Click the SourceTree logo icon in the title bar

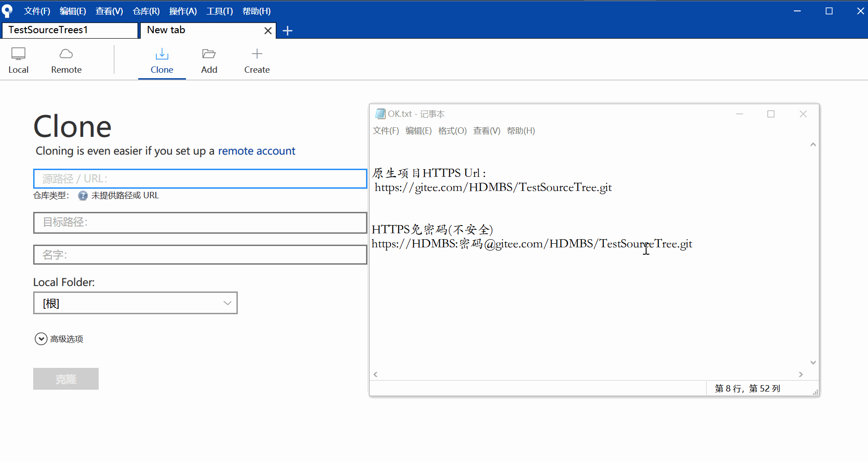(7, 11)
